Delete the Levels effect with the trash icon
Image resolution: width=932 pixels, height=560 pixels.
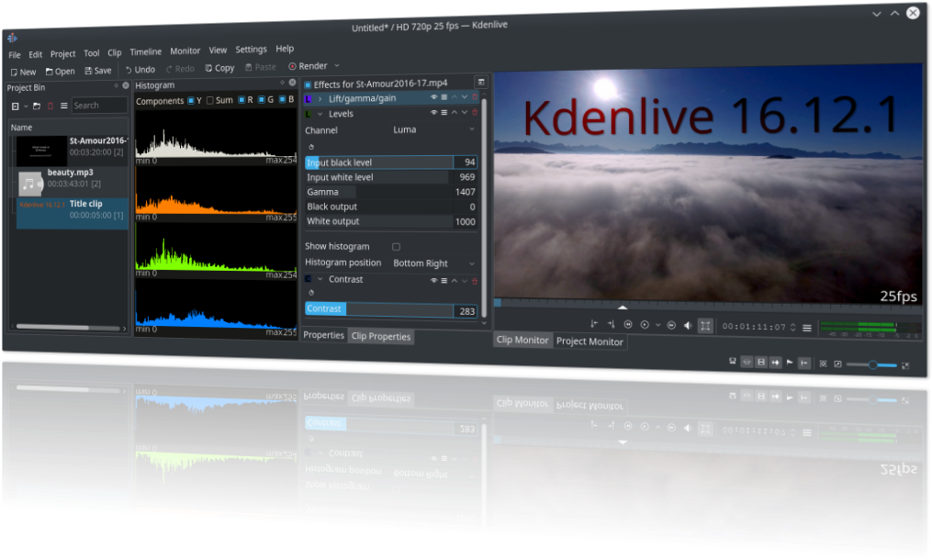click(475, 112)
